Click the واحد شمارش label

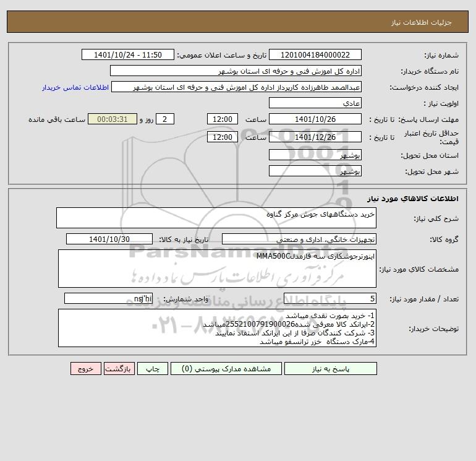[186, 299]
